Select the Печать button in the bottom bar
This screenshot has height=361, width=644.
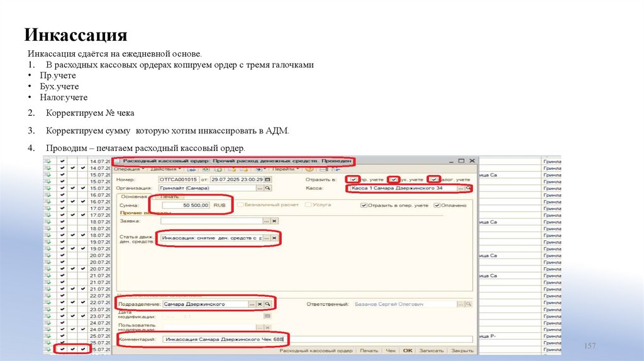369,351
